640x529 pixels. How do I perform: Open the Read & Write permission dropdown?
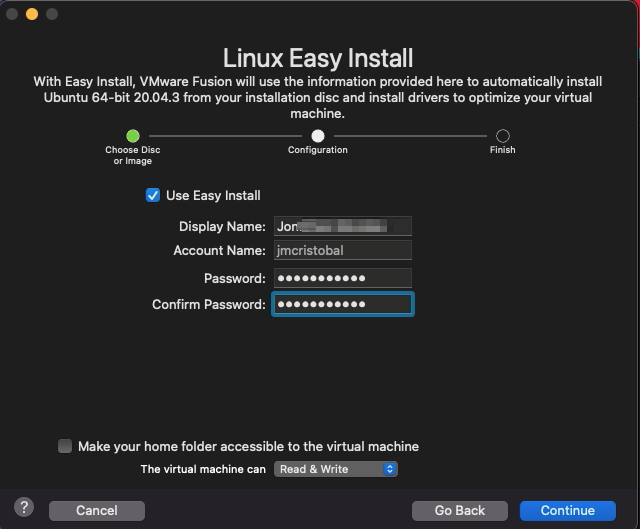(x=336, y=469)
